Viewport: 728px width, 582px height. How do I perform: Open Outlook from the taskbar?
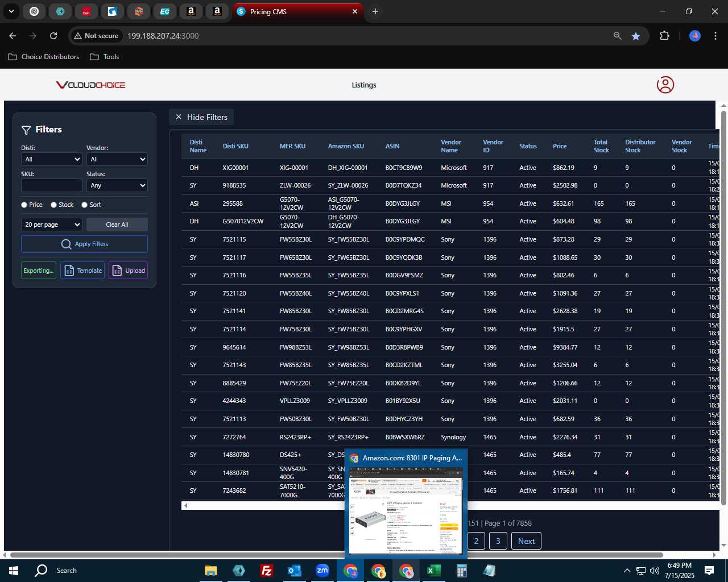coord(294,571)
